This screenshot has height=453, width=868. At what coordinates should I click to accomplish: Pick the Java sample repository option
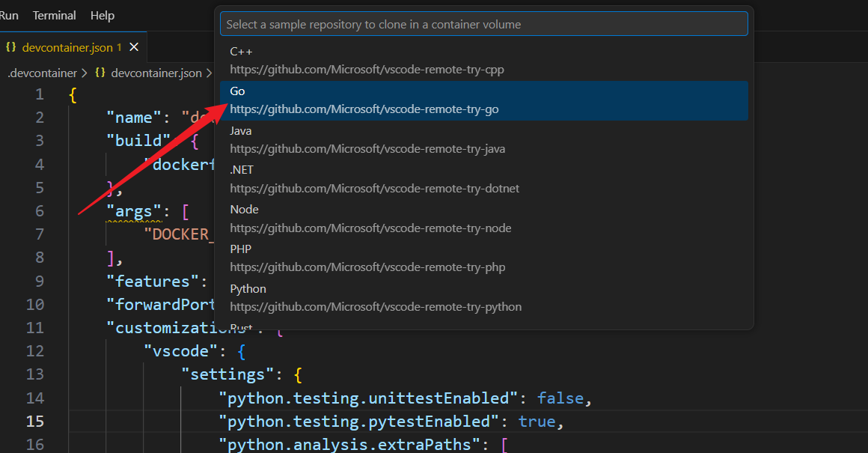coord(484,139)
